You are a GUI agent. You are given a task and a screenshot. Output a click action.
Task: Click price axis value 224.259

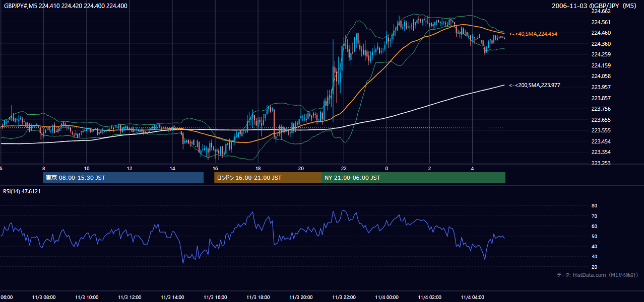pyautogui.click(x=601, y=54)
